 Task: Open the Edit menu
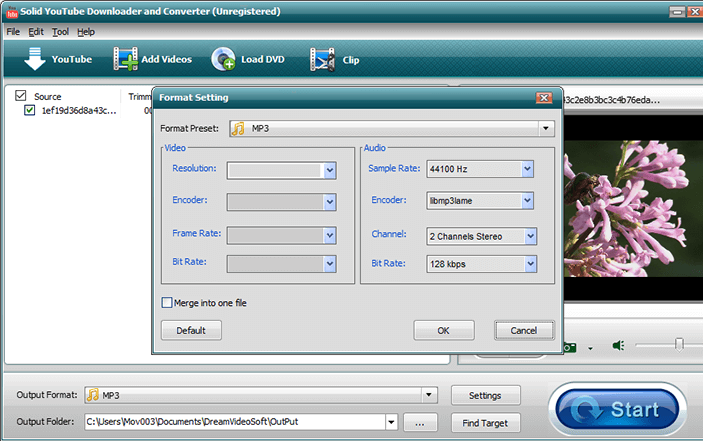click(x=36, y=32)
